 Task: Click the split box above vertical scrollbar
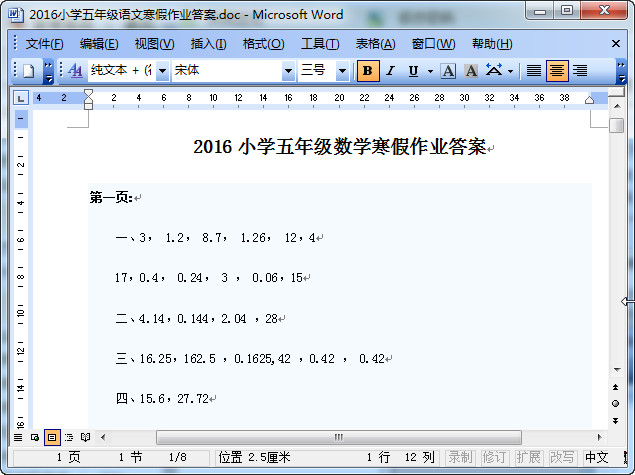tap(616, 93)
